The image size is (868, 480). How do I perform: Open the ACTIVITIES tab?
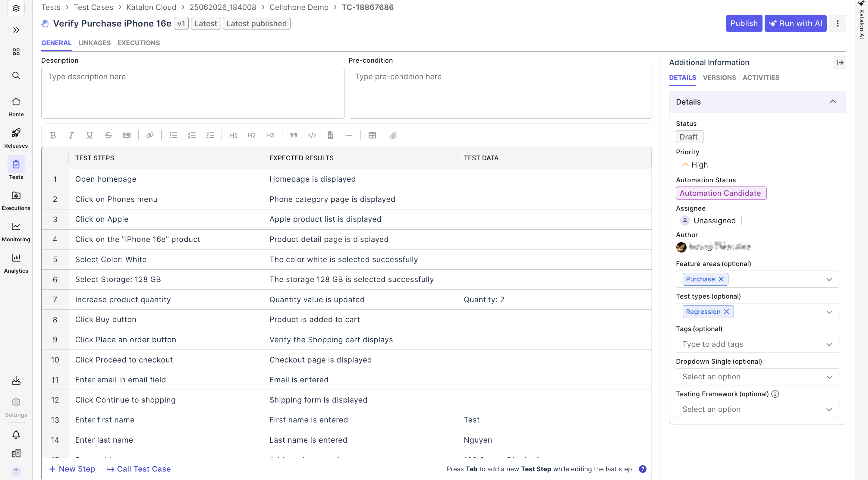pos(761,77)
